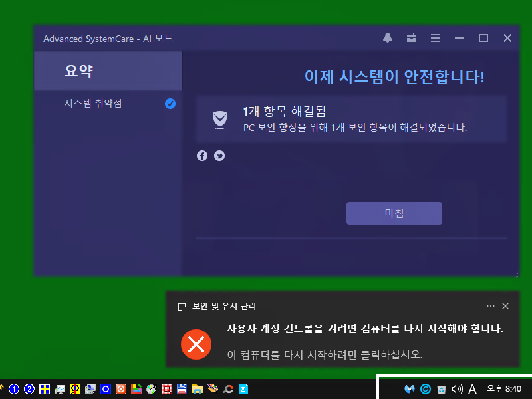The height and width of the screenshot is (399, 532).
Task: Click the red X error icon in notification
Action: [x=196, y=344]
